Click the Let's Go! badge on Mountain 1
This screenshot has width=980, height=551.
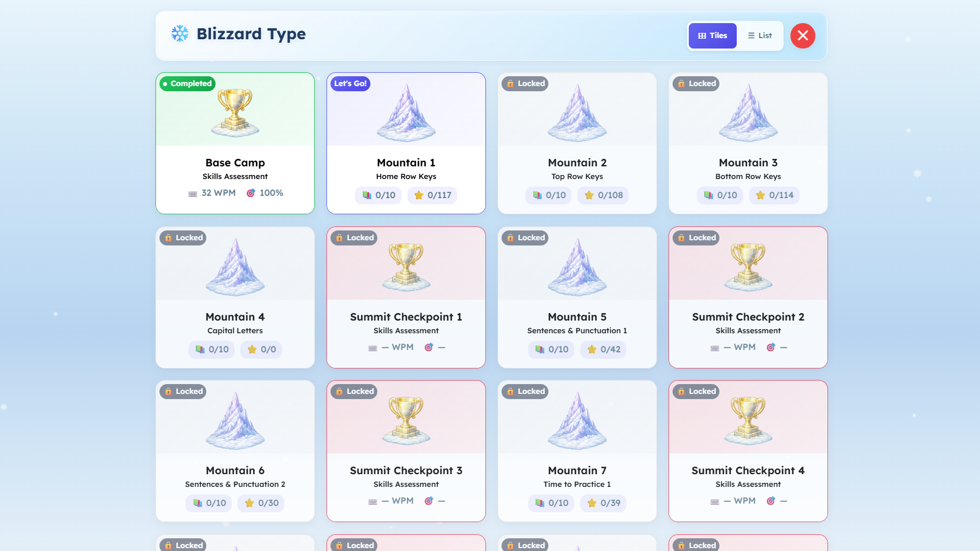pyautogui.click(x=350, y=84)
